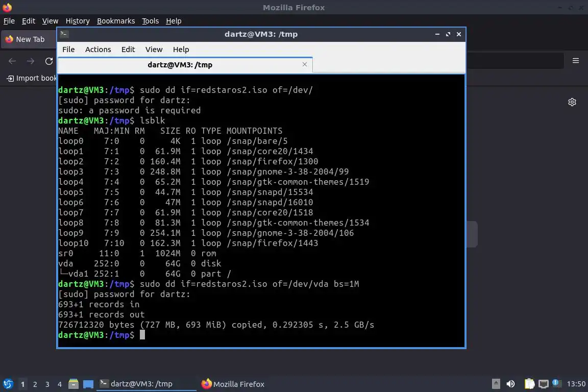The image size is (588, 392).
Task: Open the network connection tray icon
Action: 544,384
